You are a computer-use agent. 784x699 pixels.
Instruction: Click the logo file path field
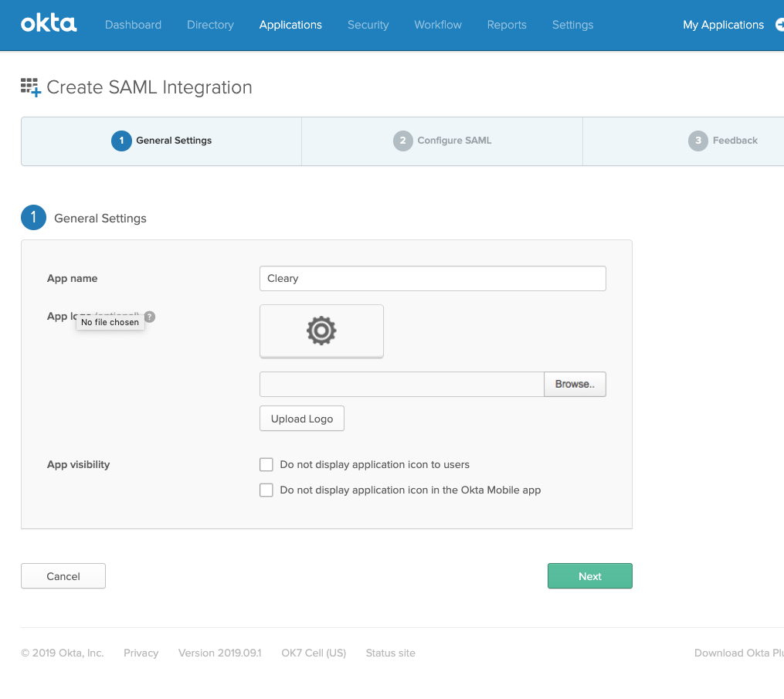(402, 384)
